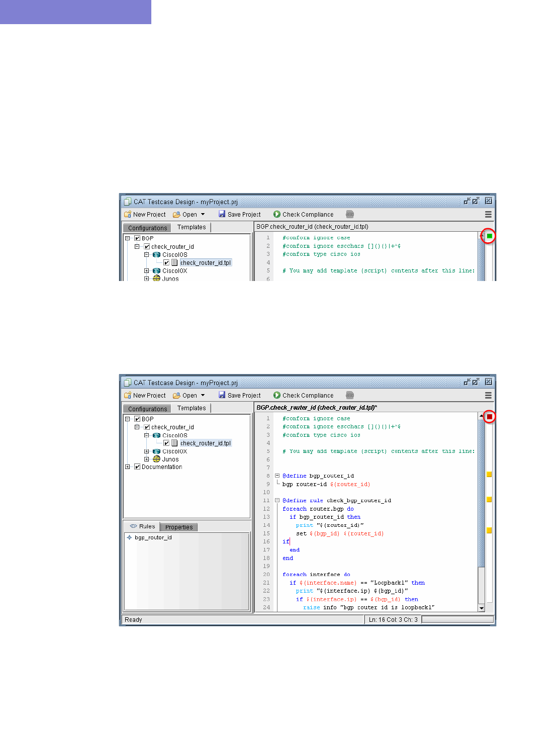Select the bgp_router_id rule entry
Image resolution: width=560 pixels, height=748 pixels.
[153, 537]
